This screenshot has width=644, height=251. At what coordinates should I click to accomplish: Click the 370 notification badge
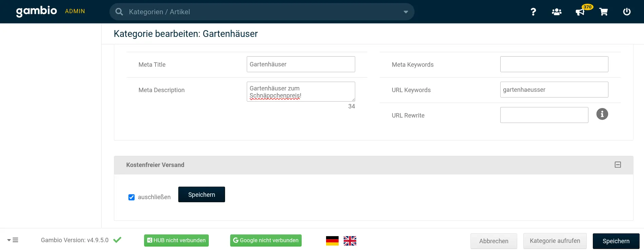[587, 7]
